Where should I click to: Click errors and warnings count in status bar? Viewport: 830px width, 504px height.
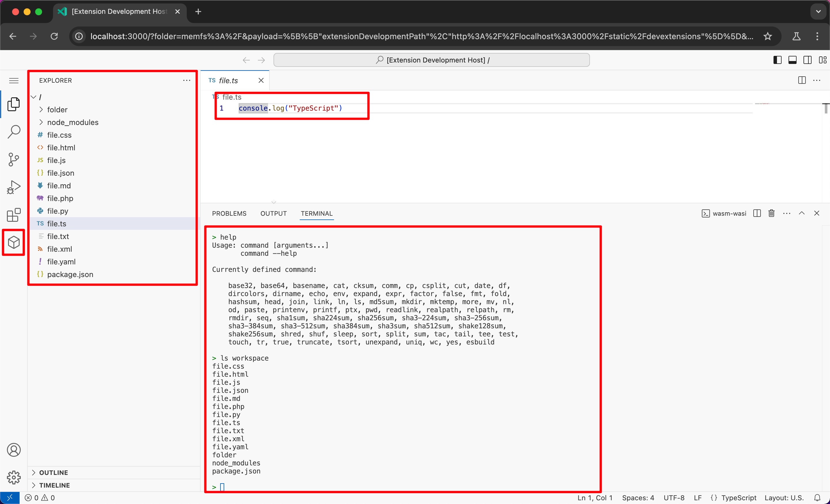pyautogui.click(x=40, y=498)
